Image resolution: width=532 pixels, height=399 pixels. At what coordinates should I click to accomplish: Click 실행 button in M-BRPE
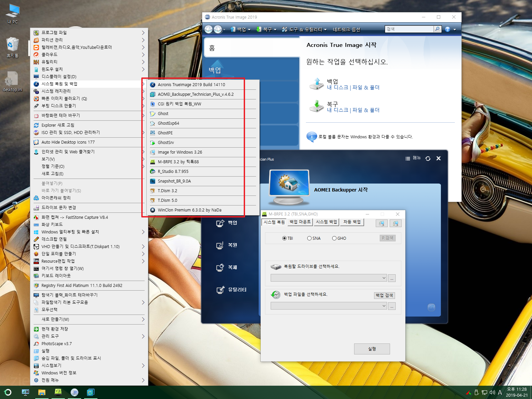point(372,349)
